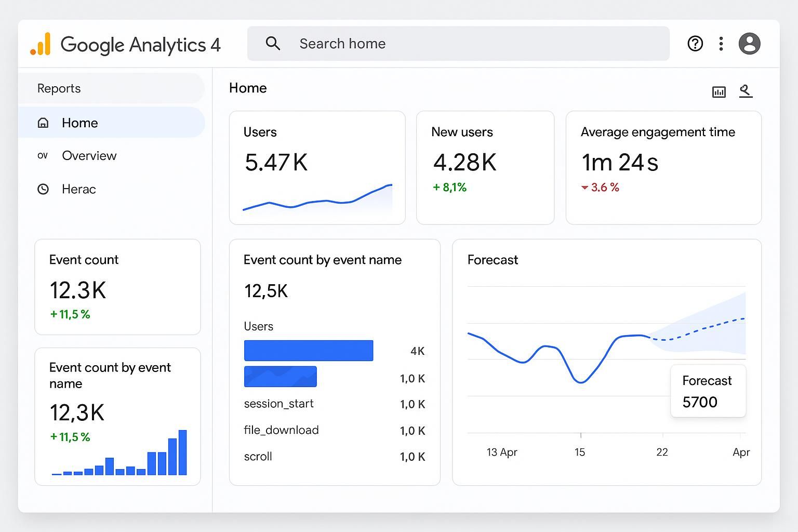798x532 pixels.
Task: Click the 12,3K value in sidebar event card
Action: pyautogui.click(x=77, y=413)
